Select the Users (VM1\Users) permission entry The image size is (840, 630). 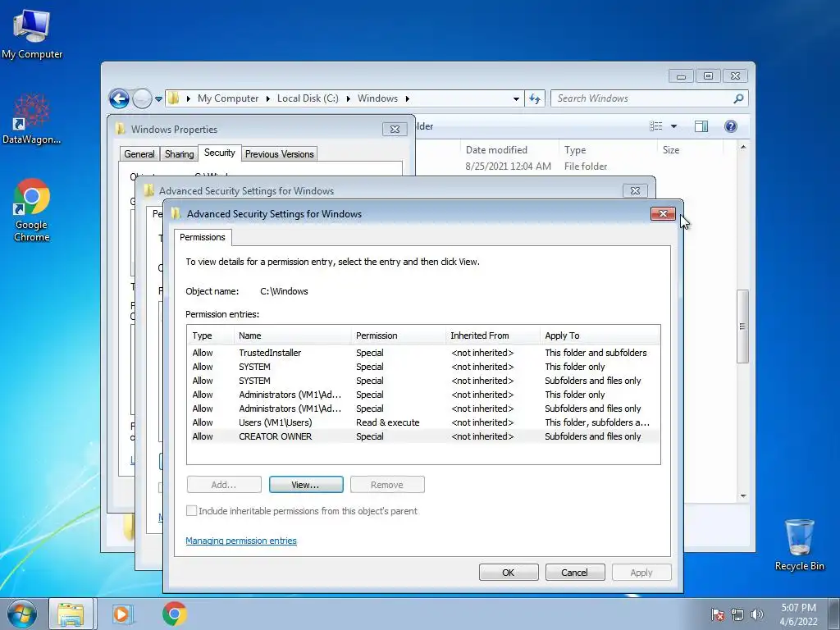pos(423,422)
